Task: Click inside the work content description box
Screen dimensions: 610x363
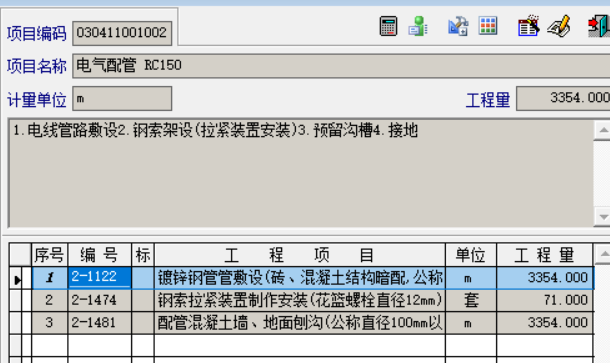Action: click(x=301, y=173)
